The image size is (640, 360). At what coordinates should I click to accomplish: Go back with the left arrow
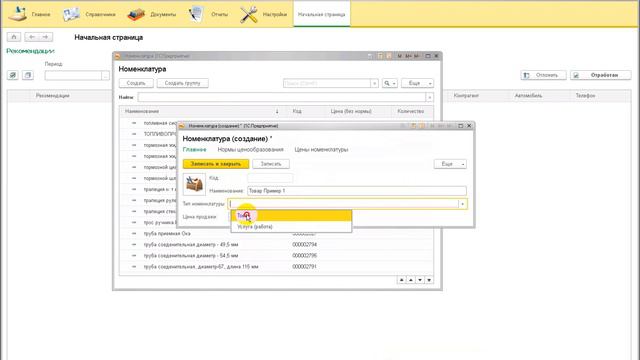tap(31, 37)
